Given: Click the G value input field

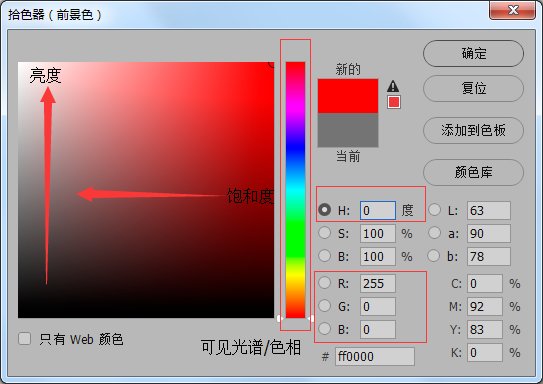Looking at the screenshot, I should 378,306.
